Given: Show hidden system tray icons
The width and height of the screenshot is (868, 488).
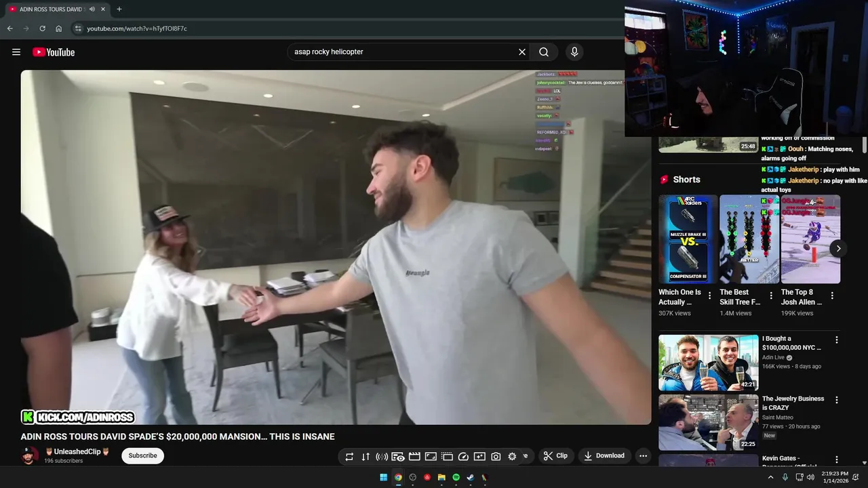Looking at the screenshot, I should coord(770,477).
